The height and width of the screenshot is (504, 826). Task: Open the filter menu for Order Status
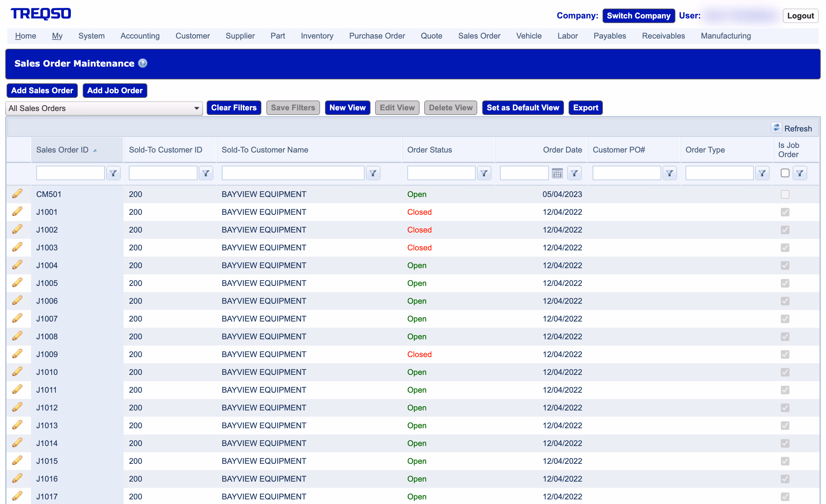click(484, 173)
